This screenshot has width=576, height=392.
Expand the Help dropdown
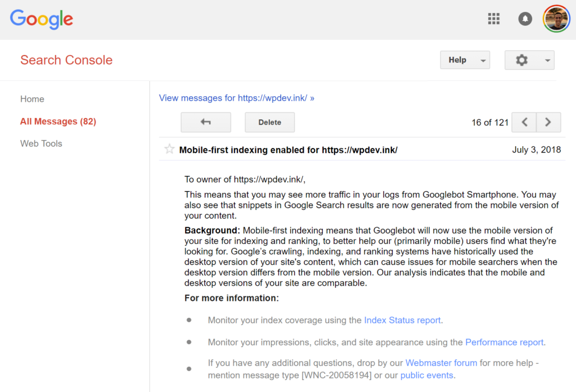click(x=465, y=60)
